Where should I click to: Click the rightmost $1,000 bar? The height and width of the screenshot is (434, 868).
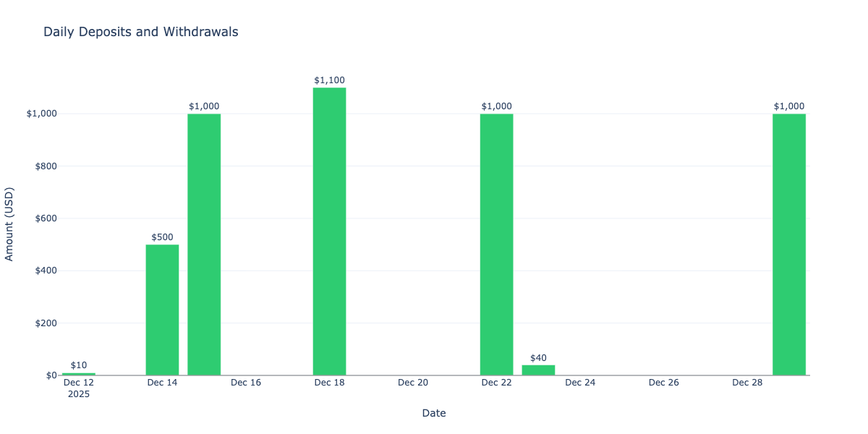[788, 244]
